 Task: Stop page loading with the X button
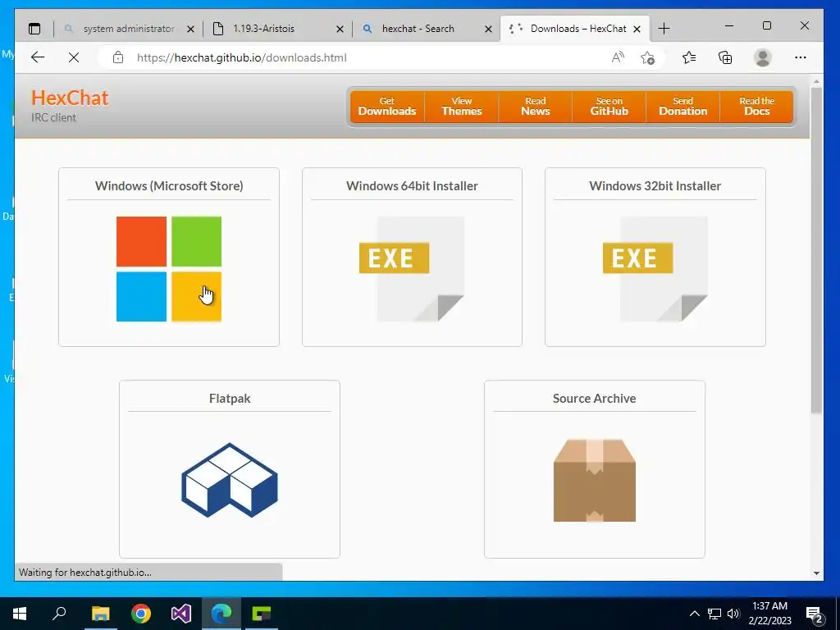pyautogui.click(x=74, y=57)
